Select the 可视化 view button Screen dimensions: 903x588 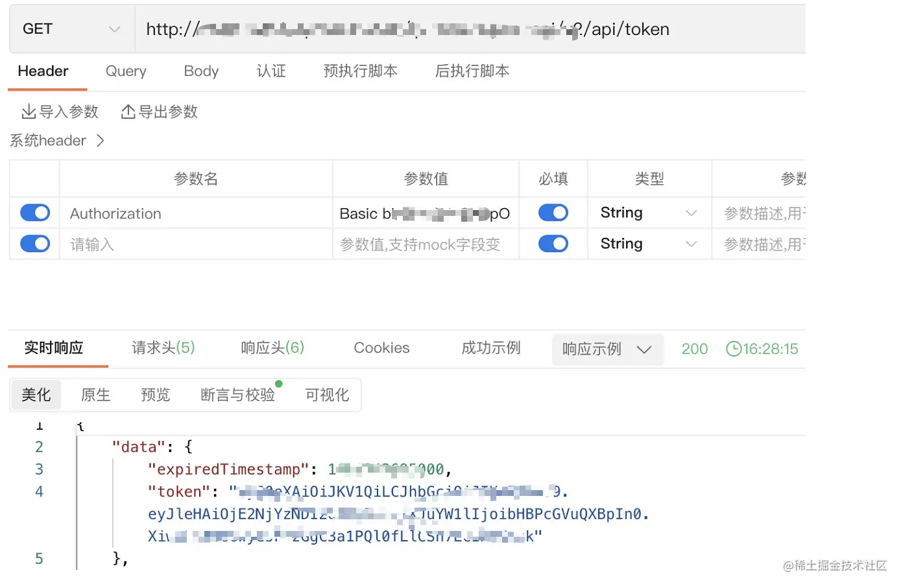pyautogui.click(x=327, y=395)
